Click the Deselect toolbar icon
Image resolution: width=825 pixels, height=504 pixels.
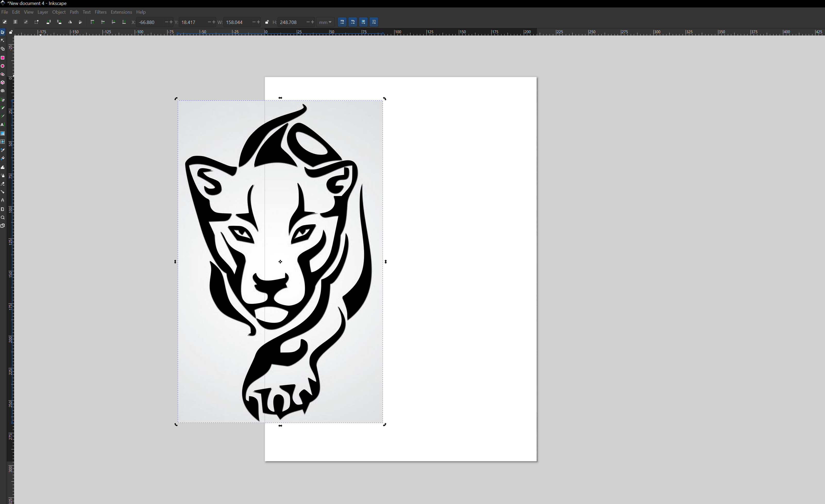coord(26,22)
